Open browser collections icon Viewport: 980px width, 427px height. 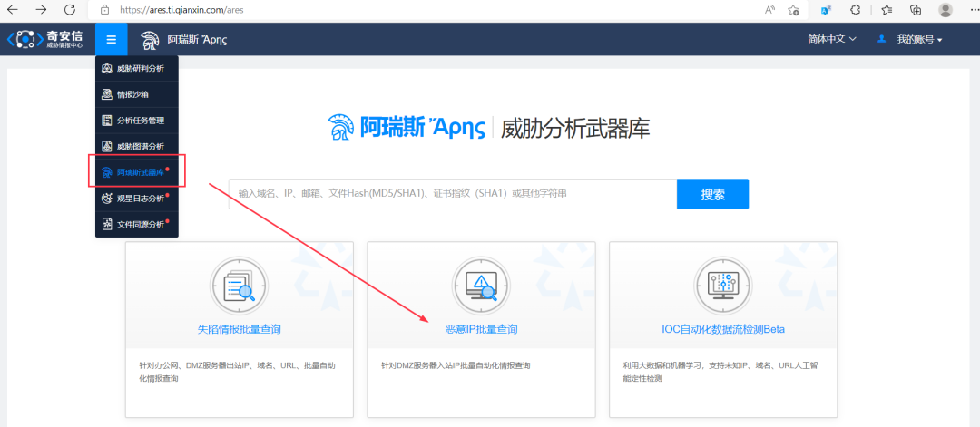point(916,9)
